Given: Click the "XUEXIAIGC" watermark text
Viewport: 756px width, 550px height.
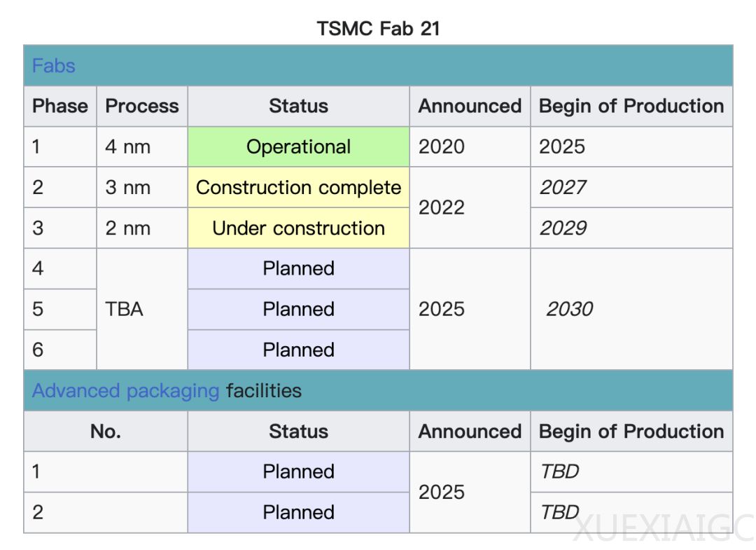Looking at the screenshot, I should tap(662, 528).
